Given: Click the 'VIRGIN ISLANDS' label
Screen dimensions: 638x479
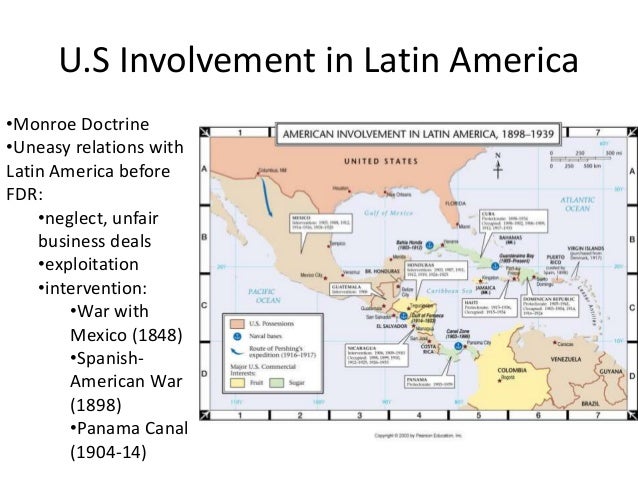Looking at the screenshot, I should point(586,248).
